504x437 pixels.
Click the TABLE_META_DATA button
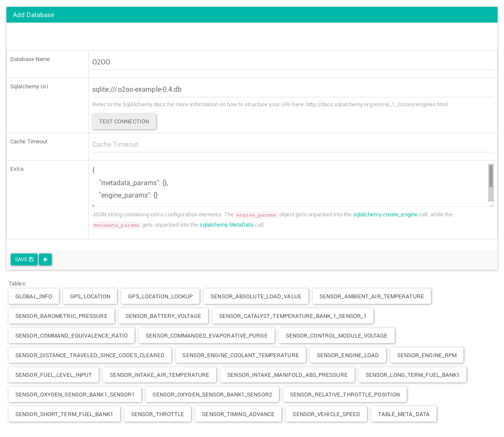[x=404, y=414]
